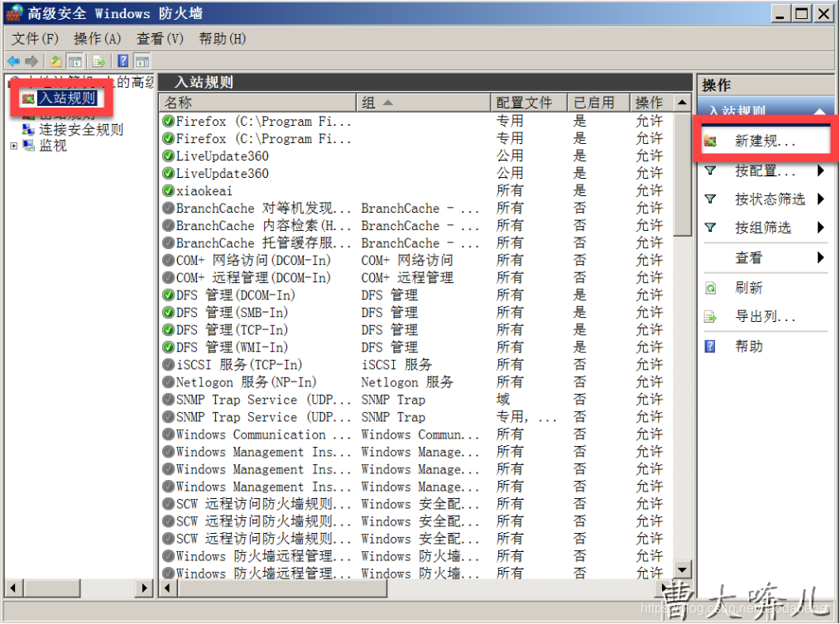Open the 查看(V) menu
The height and width of the screenshot is (624, 840).
point(160,39)
